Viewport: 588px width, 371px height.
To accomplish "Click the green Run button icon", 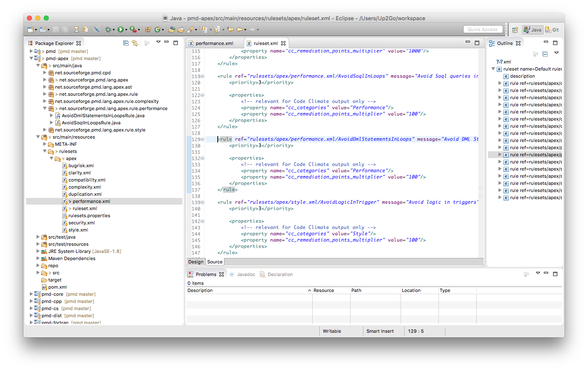I will tap(121, 29).
